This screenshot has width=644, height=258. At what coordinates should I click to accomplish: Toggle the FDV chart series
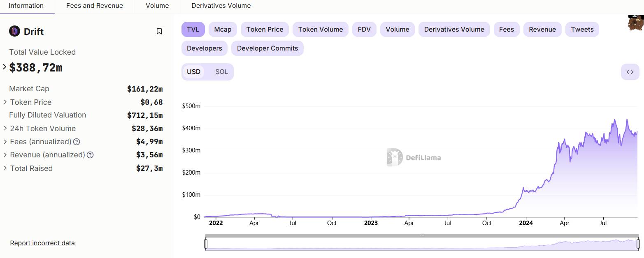(x=364, y=30)
